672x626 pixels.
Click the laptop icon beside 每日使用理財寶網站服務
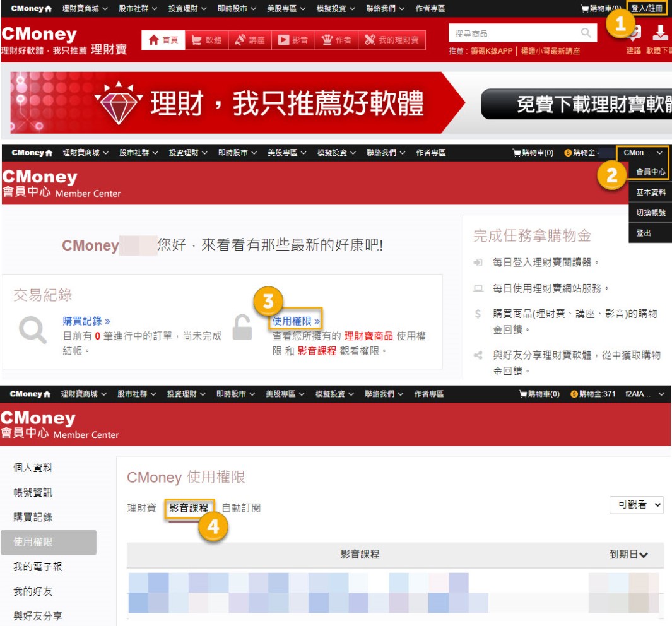(478, 288)
